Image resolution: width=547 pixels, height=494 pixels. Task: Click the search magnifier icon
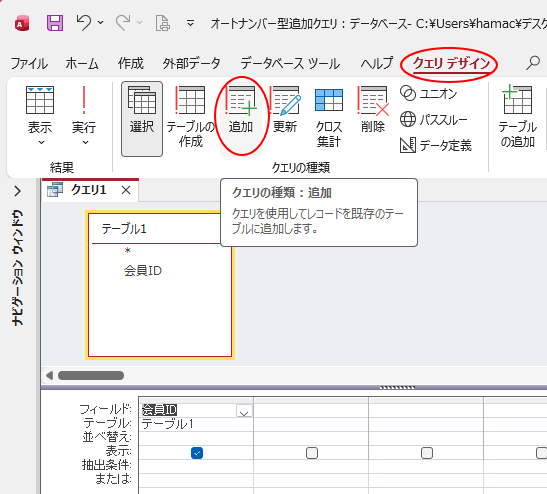tap(533, 63)
